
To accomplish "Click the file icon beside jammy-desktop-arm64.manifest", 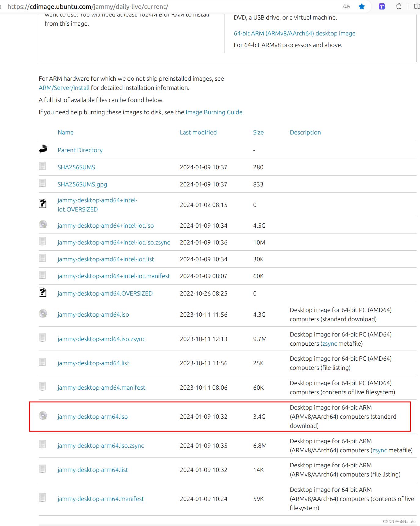I will pos(42,498).
